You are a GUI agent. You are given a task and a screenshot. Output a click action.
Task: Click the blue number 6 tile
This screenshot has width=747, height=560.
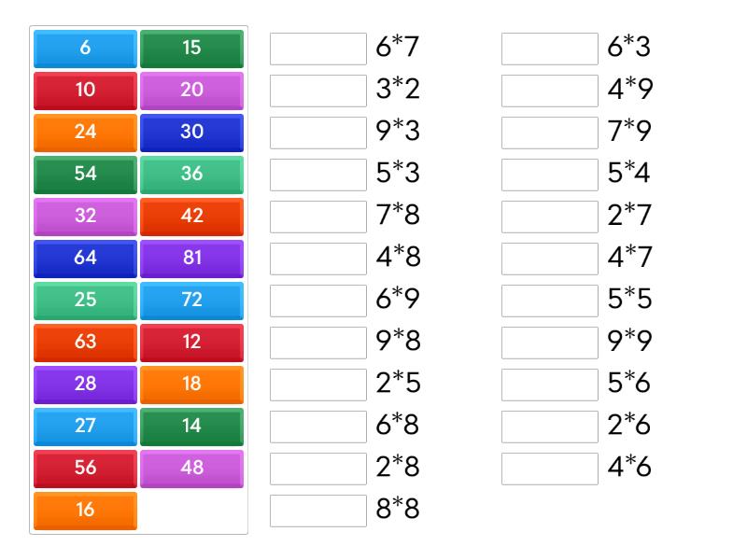[x=85, y=49]
